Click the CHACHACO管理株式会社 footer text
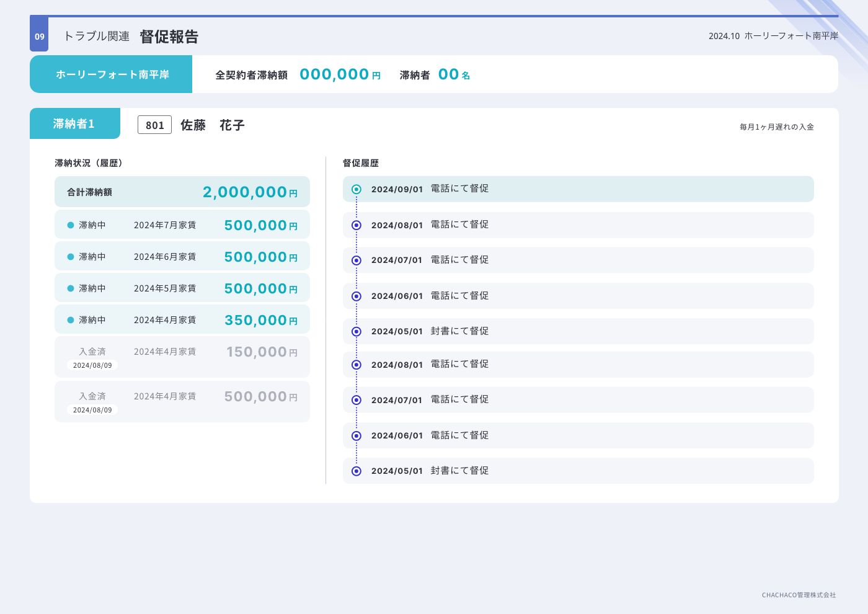The image size is (868, 614). 799,595
